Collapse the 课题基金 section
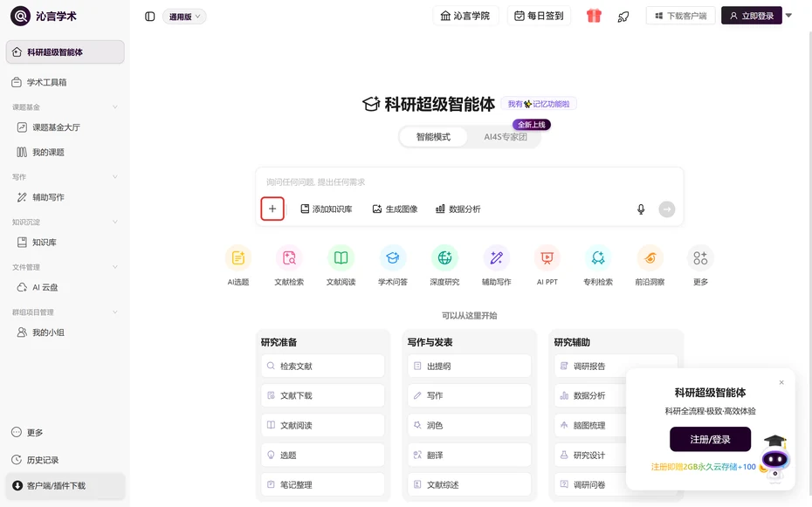The height and width of the screenshot is (507, 812). [115, 107]
